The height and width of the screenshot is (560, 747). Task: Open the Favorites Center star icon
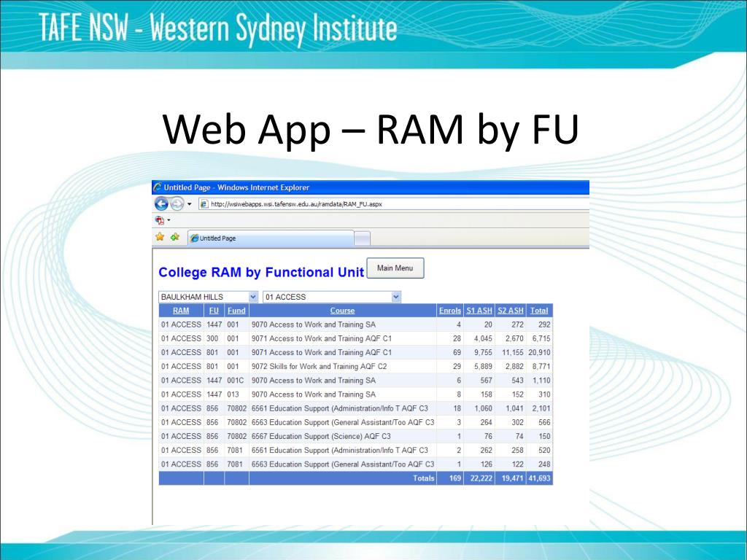pyautogui.click(x=160, y=237)
